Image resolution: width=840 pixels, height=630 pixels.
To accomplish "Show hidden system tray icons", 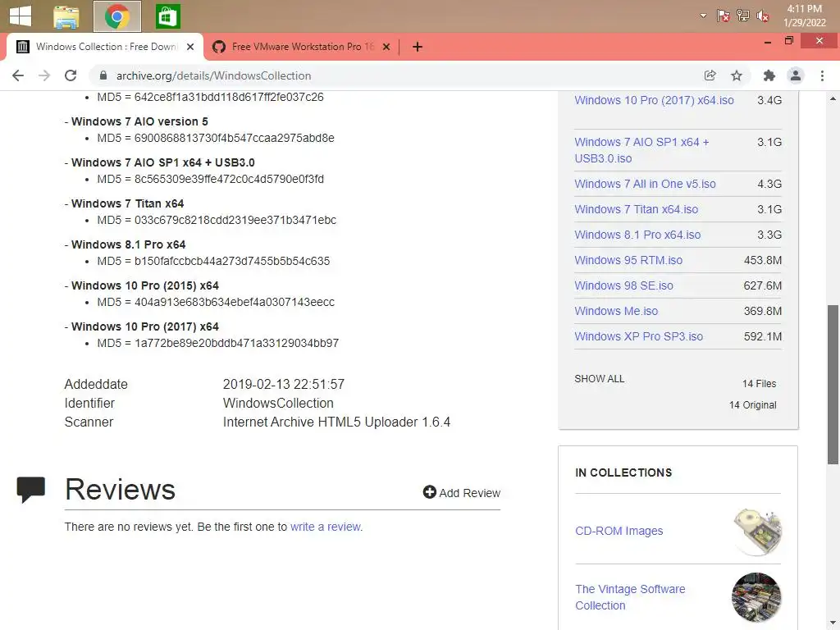I will tap(703, 16).
